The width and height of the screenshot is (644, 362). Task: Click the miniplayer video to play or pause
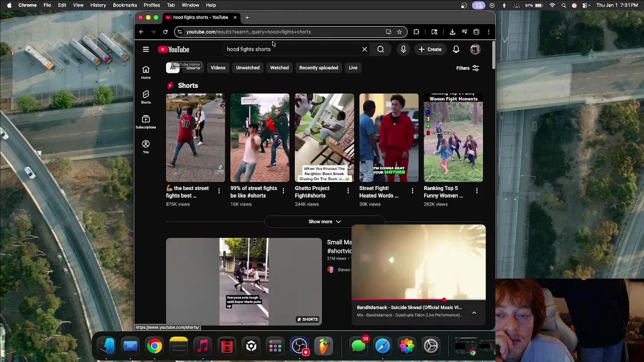(x=419, y=261)
